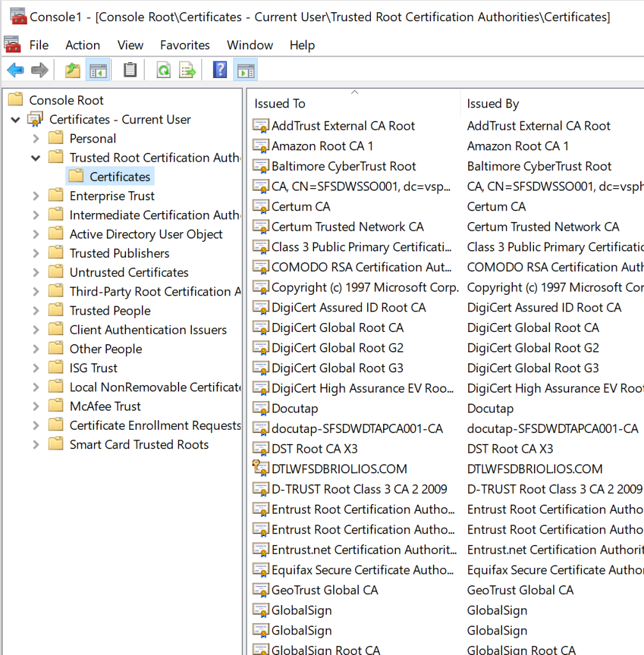644x655 pixels.
Task: Click the Up one level folder icon
Action: [x=73, y=70]
